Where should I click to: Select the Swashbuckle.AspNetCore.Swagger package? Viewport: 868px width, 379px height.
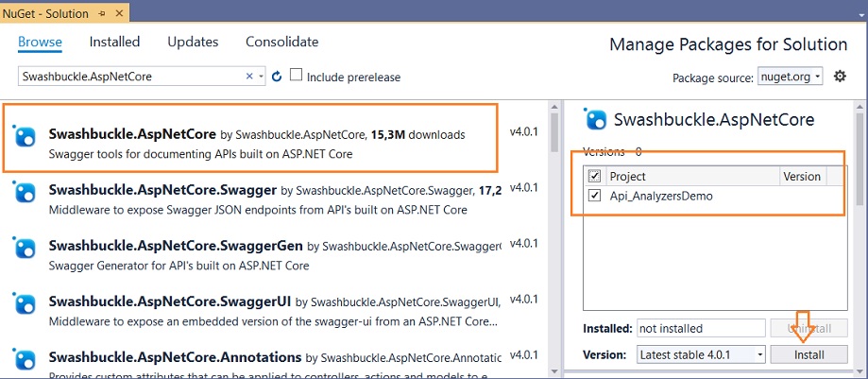tap(275, 198)
